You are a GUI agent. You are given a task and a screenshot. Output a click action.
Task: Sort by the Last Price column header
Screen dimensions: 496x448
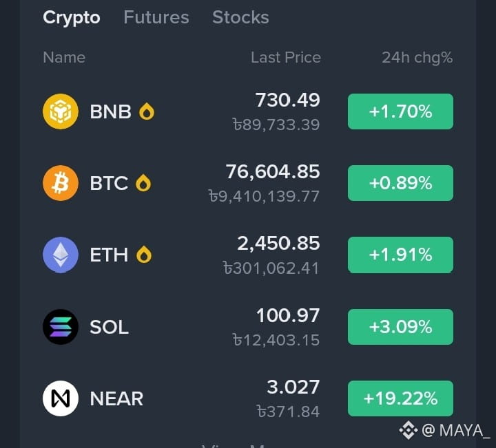coord(286,58)
